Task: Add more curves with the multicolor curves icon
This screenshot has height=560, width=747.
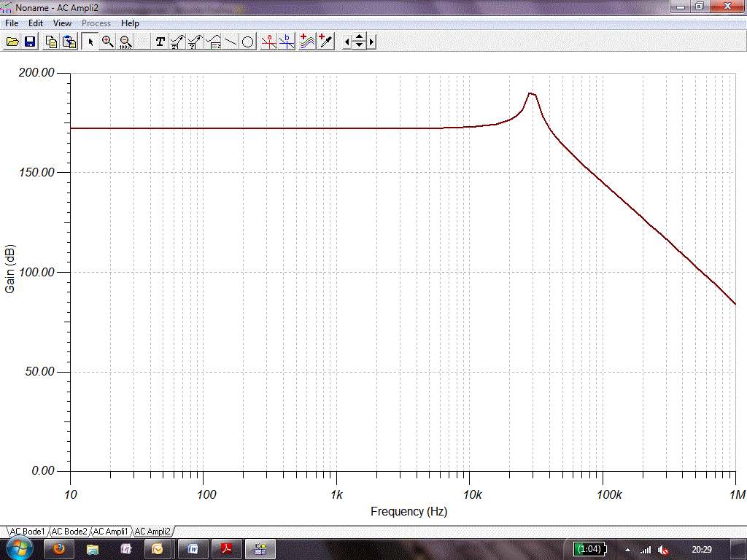Action: [x=307, y=42]
